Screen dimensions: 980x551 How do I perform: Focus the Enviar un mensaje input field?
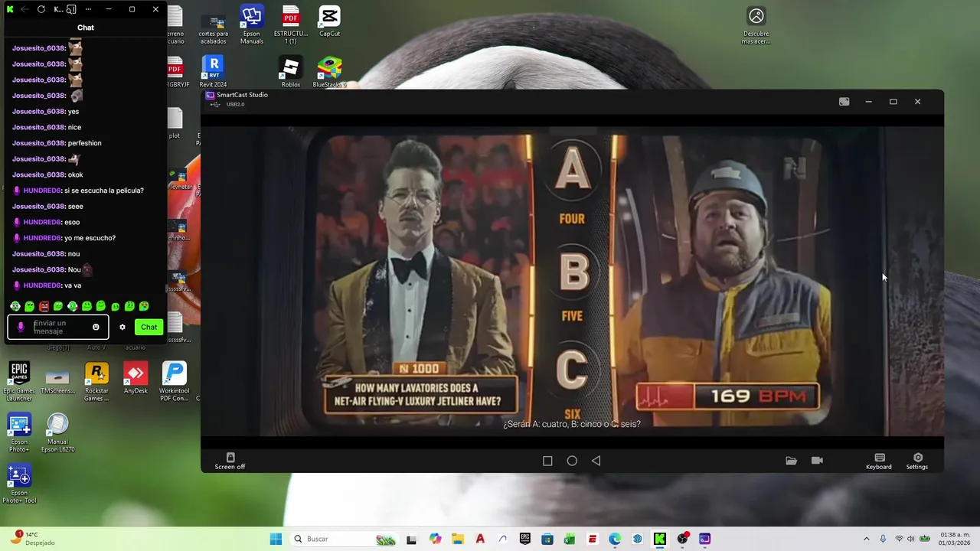[x=58, y=327]
